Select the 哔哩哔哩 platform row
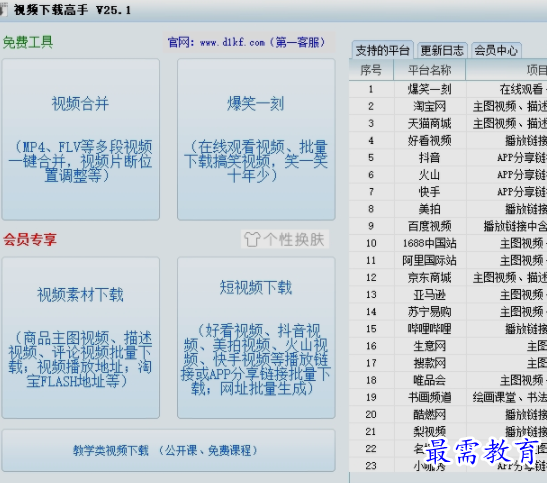The image size is (547, 483). [x=429, y=329]
